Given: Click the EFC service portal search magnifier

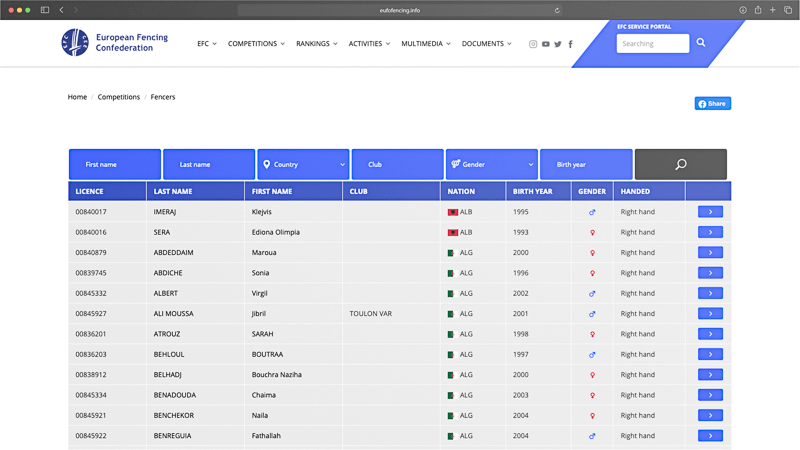Looking at the screenshot, I should [x=701, y=43].
